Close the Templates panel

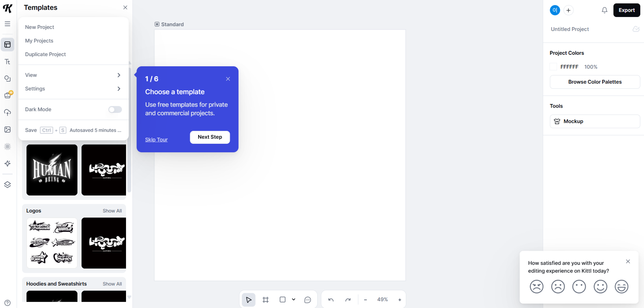(x=125, y=8)
